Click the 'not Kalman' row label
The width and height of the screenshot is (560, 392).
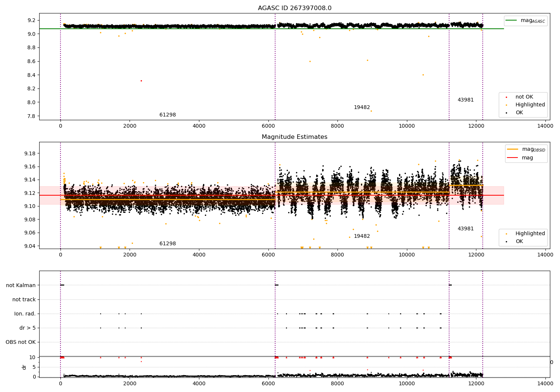pyautogui.click(x=21, y=286)
